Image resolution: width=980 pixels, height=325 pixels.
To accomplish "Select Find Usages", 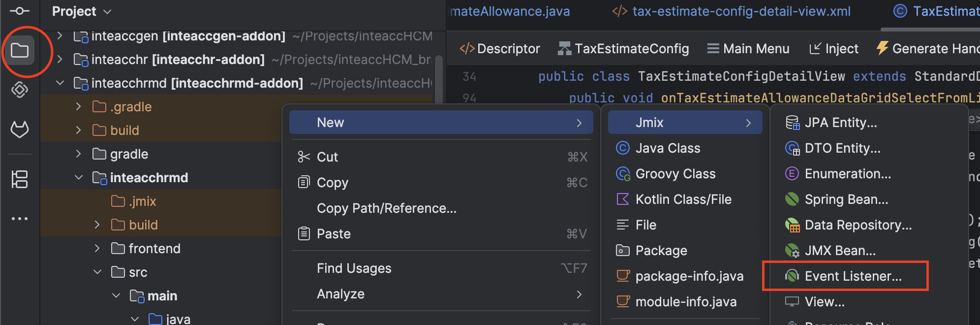I will point(441,268).
